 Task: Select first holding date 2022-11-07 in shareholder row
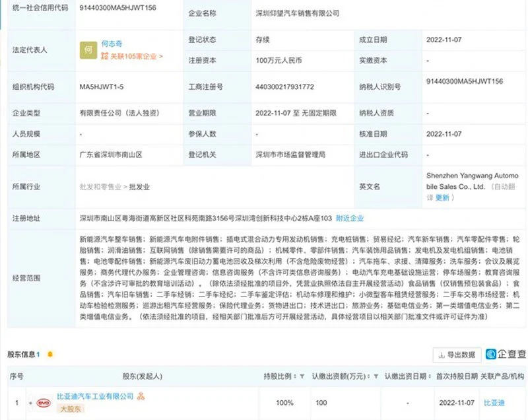[x=457, y=403]
